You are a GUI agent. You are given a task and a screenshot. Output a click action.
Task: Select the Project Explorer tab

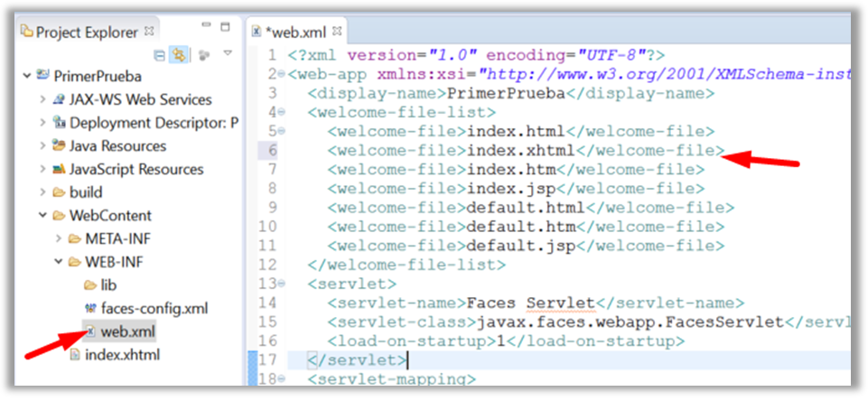85,33
